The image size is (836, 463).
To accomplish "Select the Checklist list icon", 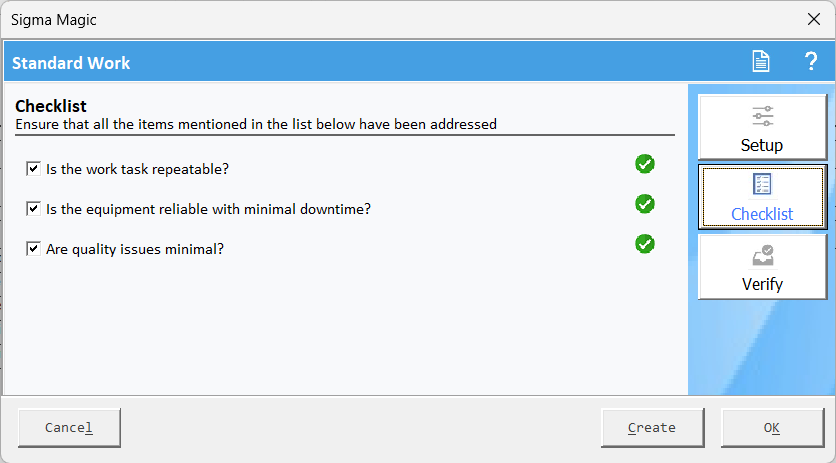I will [x=762, y=184].
